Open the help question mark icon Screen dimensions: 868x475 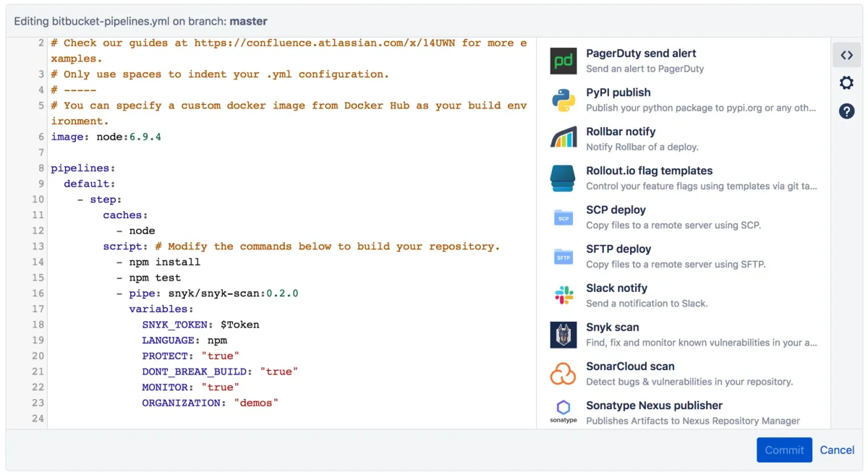pyautogui.click(x=846, y=111)
